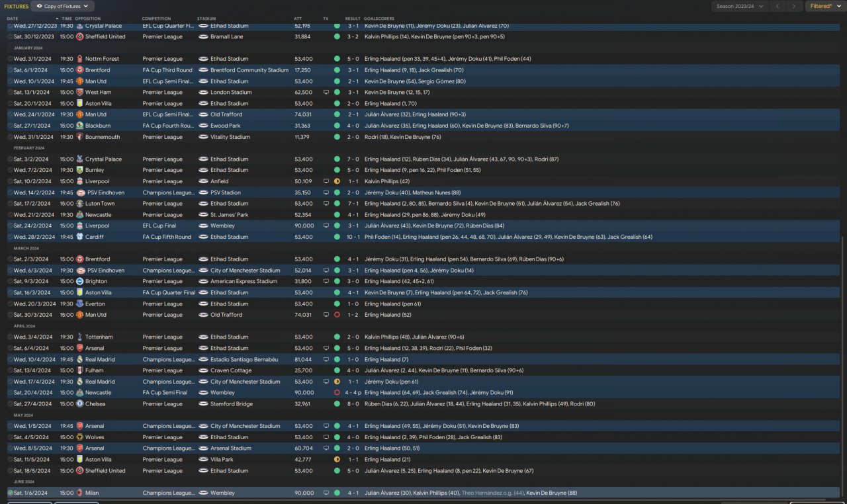847x504 pixels.
Task: Click the Sat, 27/4/2024 date cell
Action: coord(31,403)
